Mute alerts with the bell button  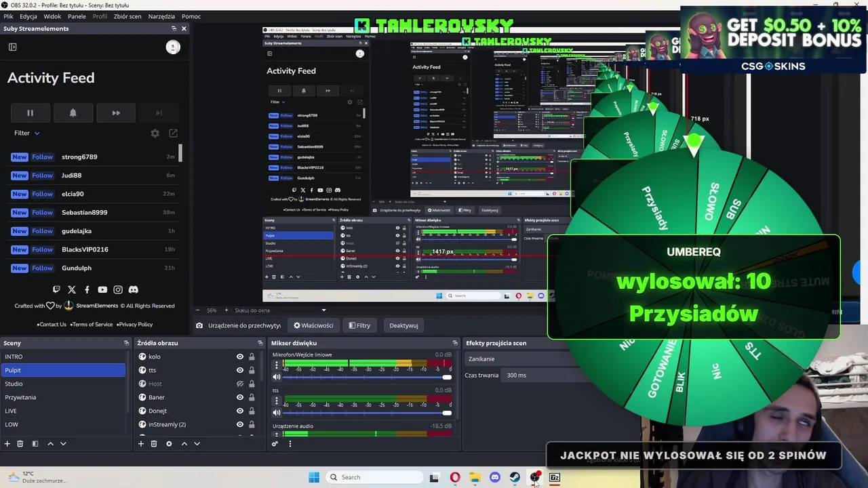pos(73,113)
